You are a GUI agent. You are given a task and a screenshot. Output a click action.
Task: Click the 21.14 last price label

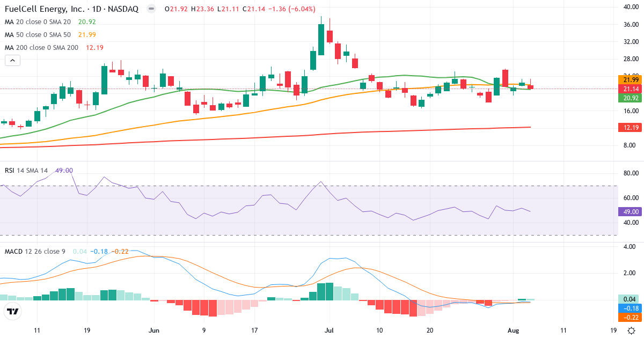pos(630,89)
